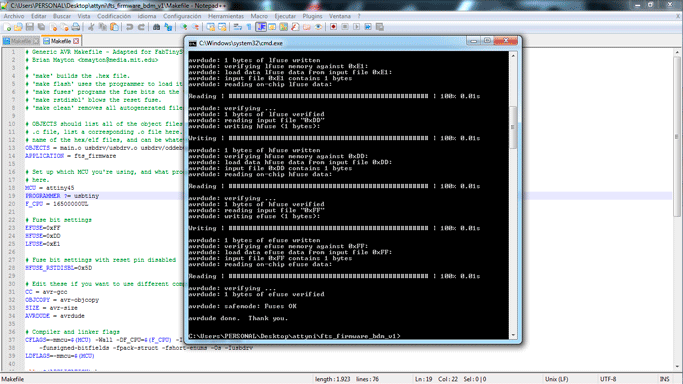
Task: Toggle the highlighted Indent Guide button
Action: 261,27
